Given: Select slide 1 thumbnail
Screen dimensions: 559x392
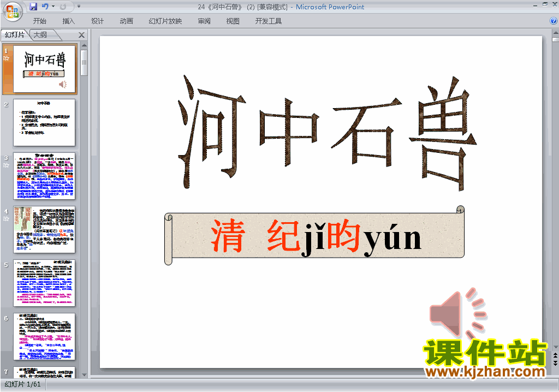Looking at the screenshot, I should [44, 69].
